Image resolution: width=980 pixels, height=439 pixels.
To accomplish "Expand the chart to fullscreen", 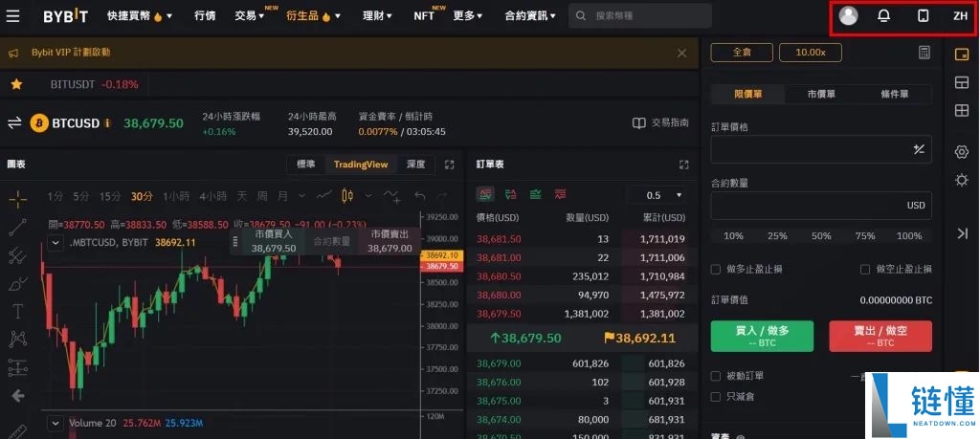I will [449, 165].
